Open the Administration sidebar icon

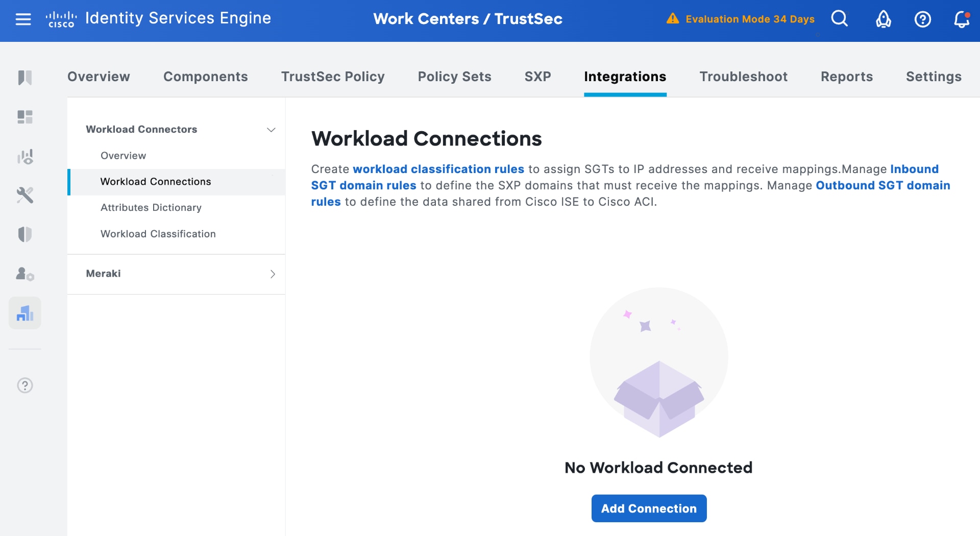24,274
